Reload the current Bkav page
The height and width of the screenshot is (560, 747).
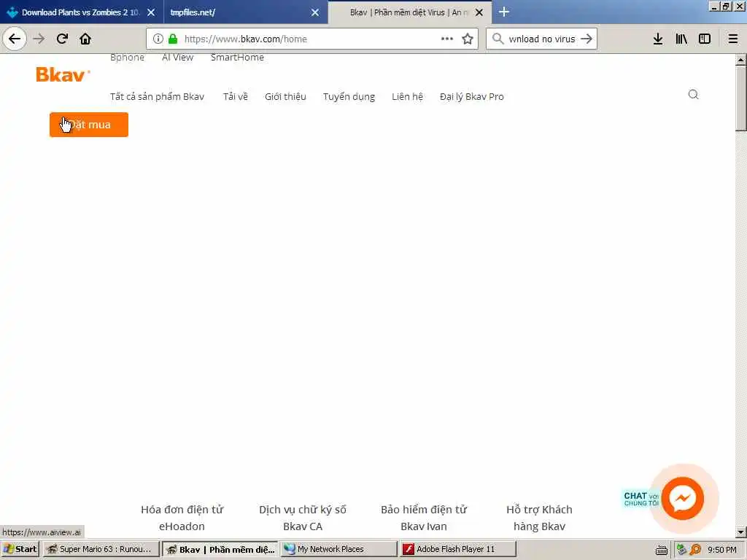pos(62,39)
